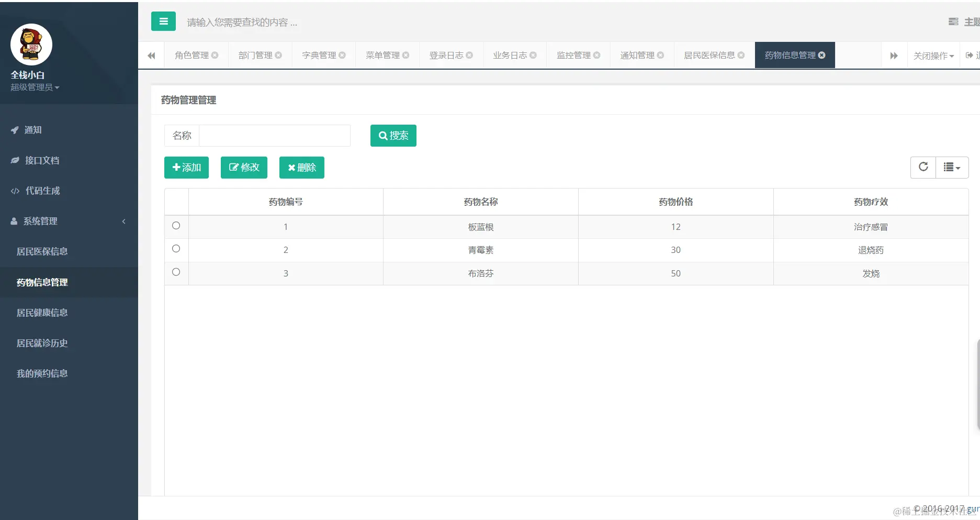Viewport: 980px width, 520px height.
Task: Click the 板蓝根 name cell
Action: tap(481, 227)
